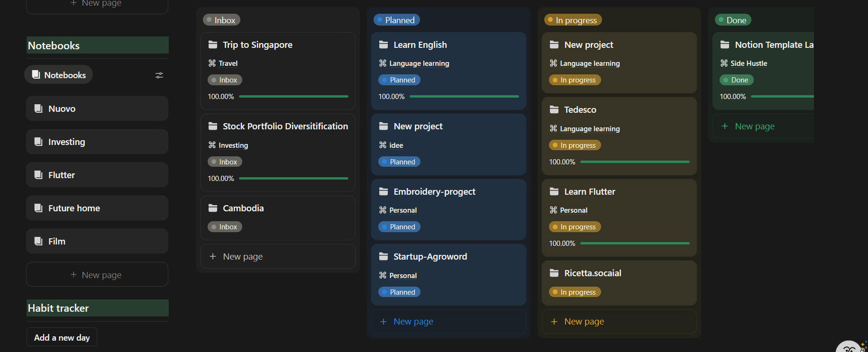Viewport: 868px width, 352px height.
Task: Click the page icon beside Future home
Action: [x=38, y=208]
